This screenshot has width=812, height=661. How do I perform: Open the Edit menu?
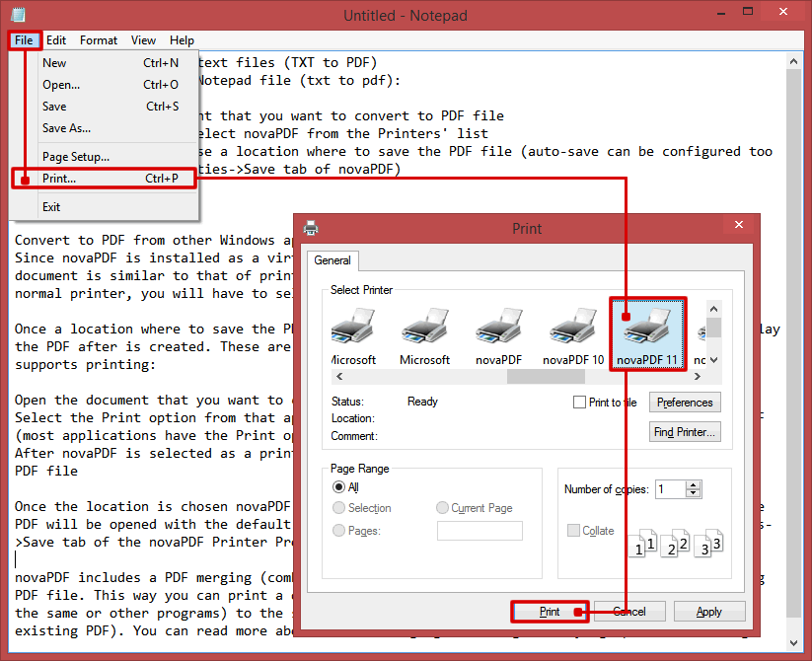point(56,40)
